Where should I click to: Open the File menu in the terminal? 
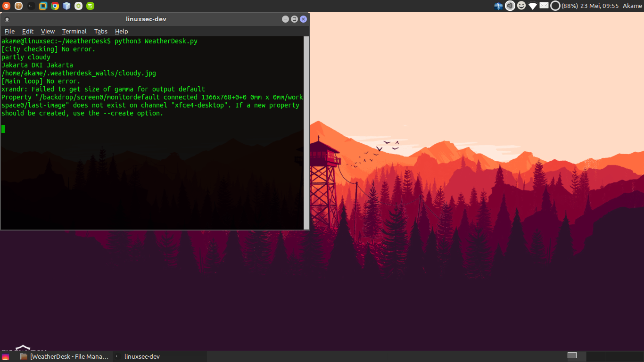point(9,31)
